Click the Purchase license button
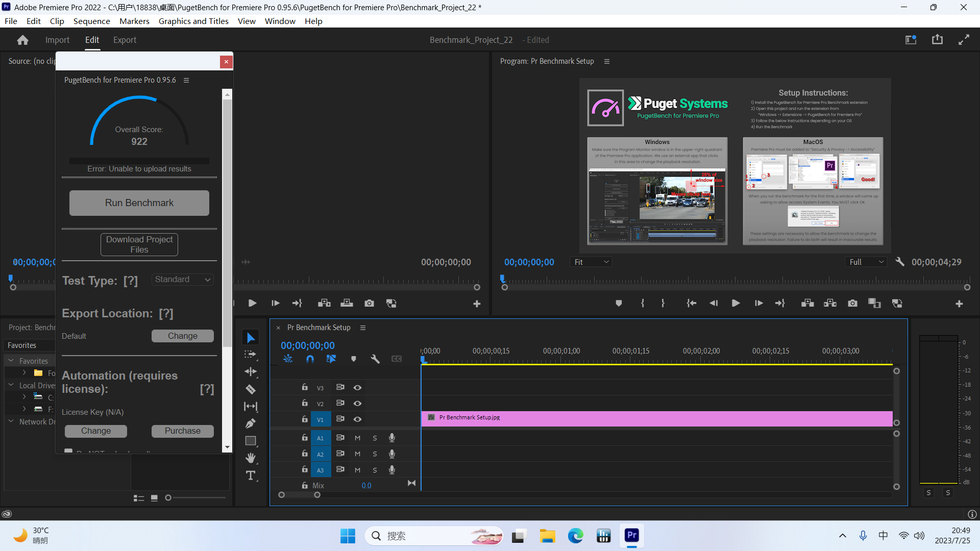 (x=183, y=431)
